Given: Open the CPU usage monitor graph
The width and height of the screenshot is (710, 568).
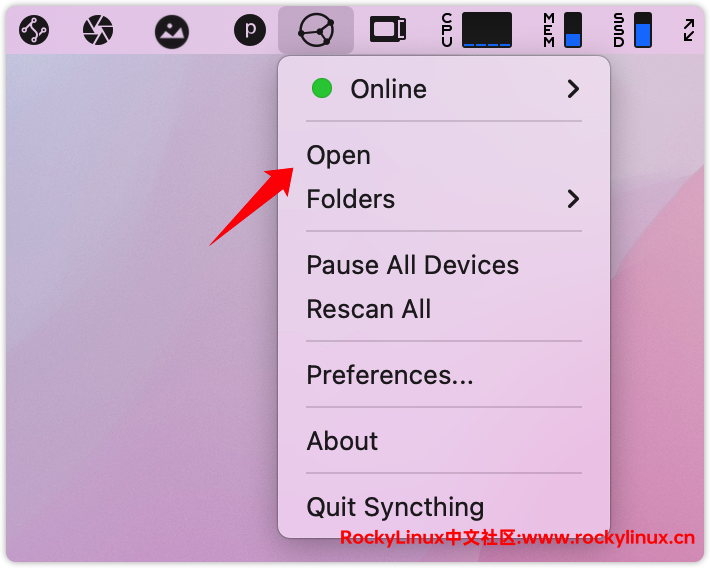Looking at the screenshot, I should click(x=477, y=30).
